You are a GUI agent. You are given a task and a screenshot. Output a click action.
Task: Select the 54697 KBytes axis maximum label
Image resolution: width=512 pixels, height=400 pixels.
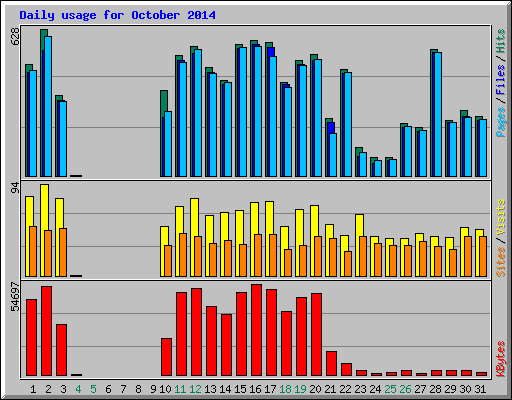(x=15, y=297)
